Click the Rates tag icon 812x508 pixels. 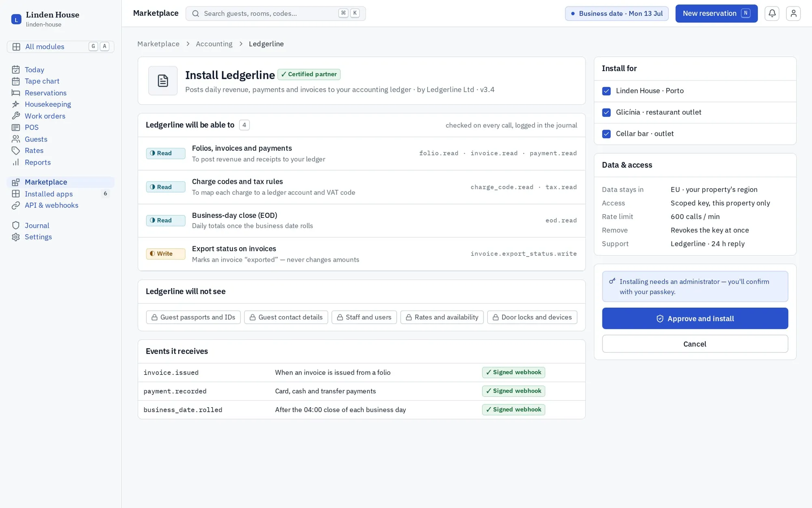(16, 151)
